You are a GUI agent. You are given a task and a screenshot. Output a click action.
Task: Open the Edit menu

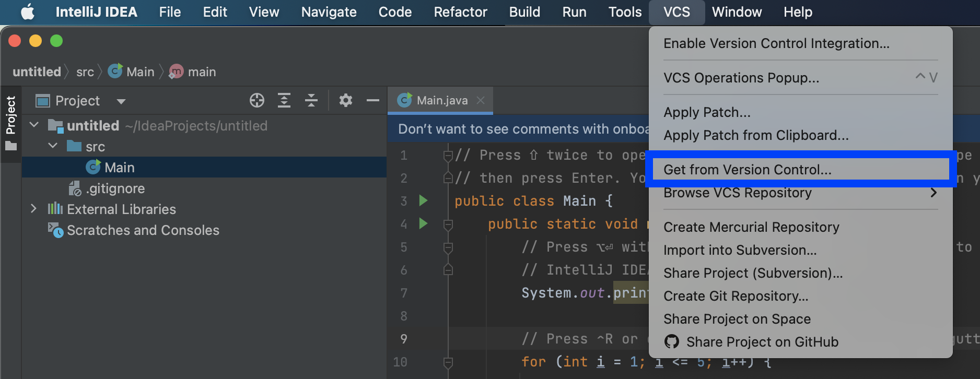click(x=215, y=11)
